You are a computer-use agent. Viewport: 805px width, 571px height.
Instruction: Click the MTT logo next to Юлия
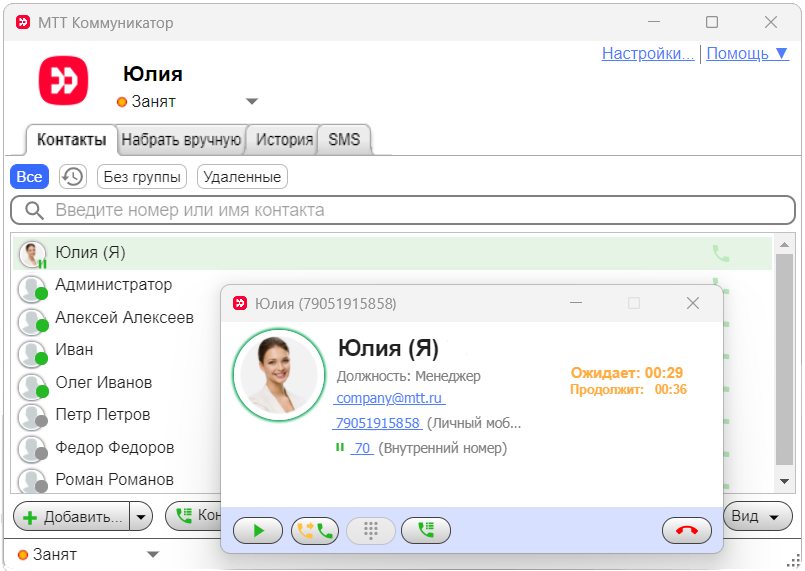coord(64,82)
